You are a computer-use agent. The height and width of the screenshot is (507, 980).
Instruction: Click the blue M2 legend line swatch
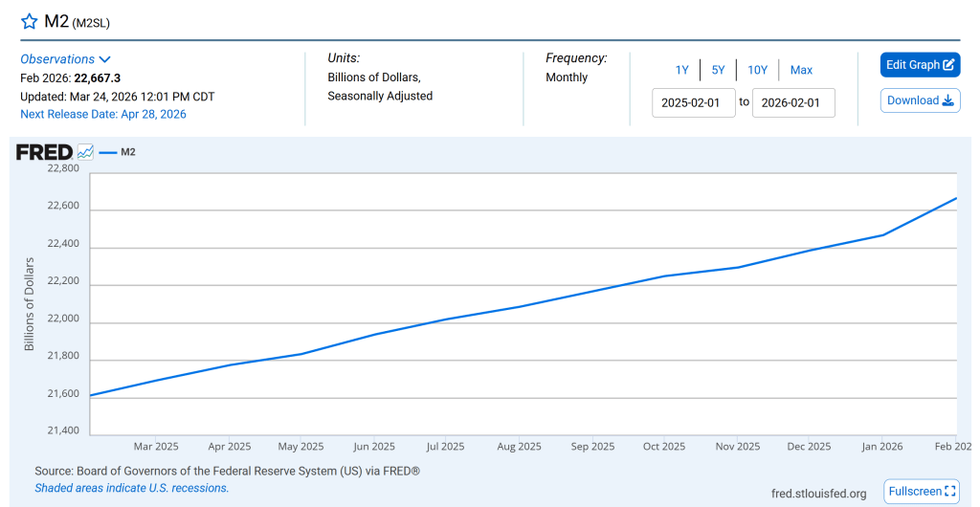(107, 152)
